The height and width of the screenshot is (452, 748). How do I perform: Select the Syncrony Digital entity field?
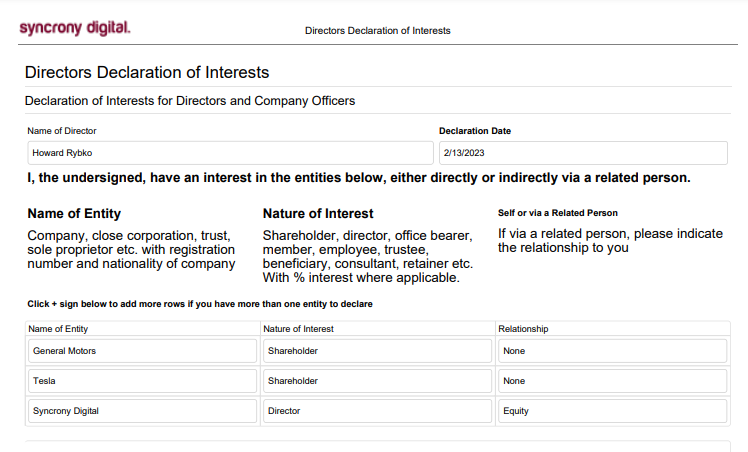click(x=143, y=411)
